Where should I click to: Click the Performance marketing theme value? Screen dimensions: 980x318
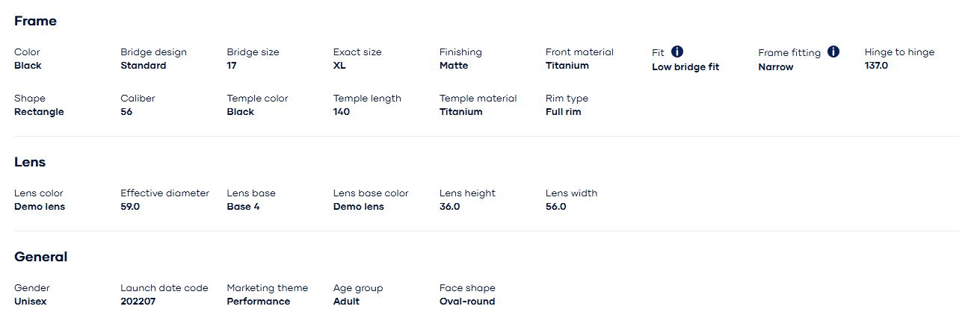pyautogui.click(x=258, y=302)
